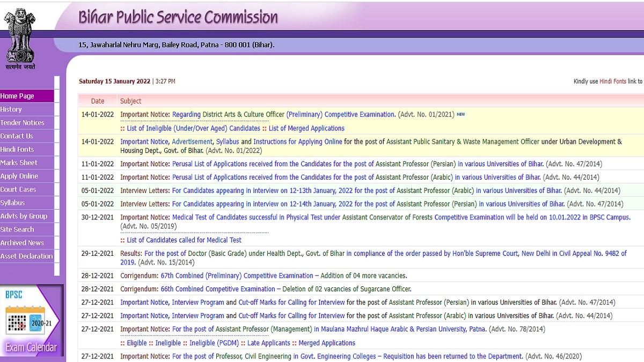644x362 pixels.
Task: Visit the Archived News section
Action: (x=23, y=243)
